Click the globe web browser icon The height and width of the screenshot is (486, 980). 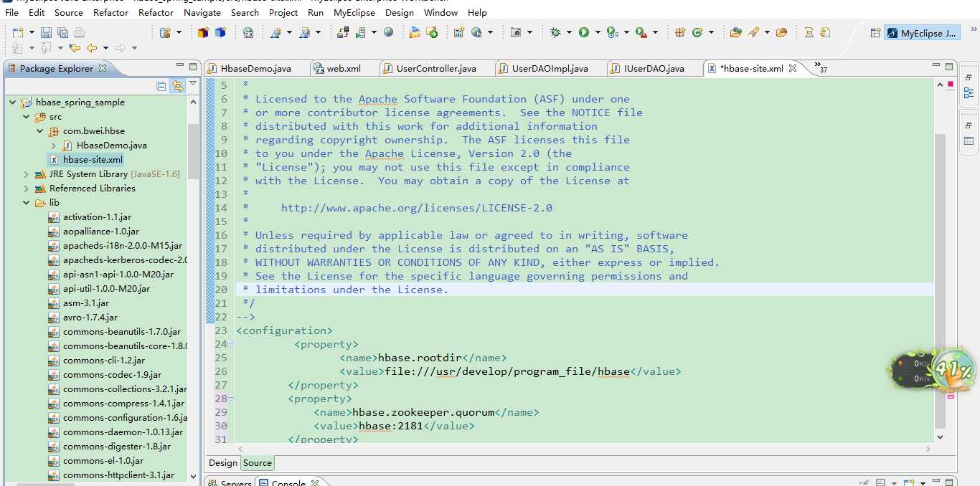point(389,32)
